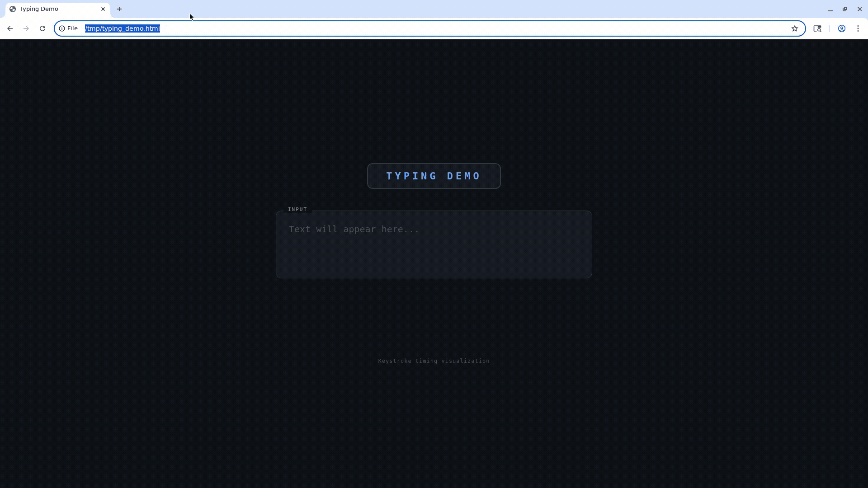
Task: Click the TYPING DEMO title badge
Action: (x=434, y=176)
